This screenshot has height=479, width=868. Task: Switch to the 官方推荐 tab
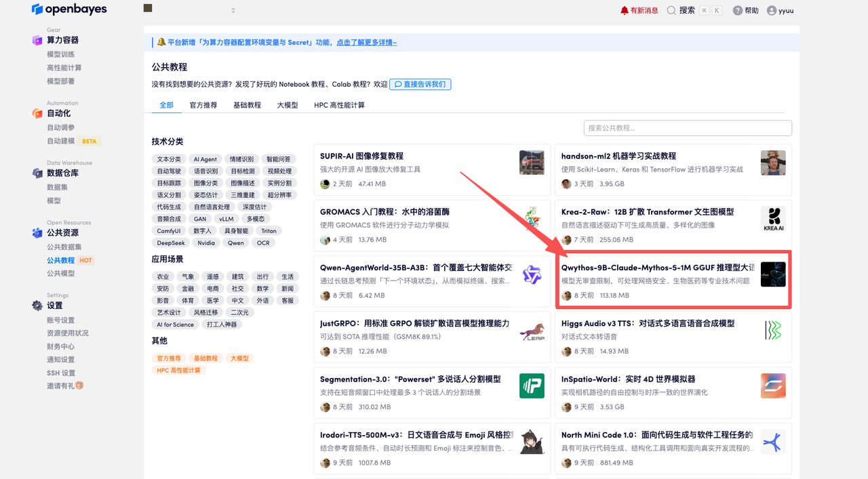[x=203, y=105]
